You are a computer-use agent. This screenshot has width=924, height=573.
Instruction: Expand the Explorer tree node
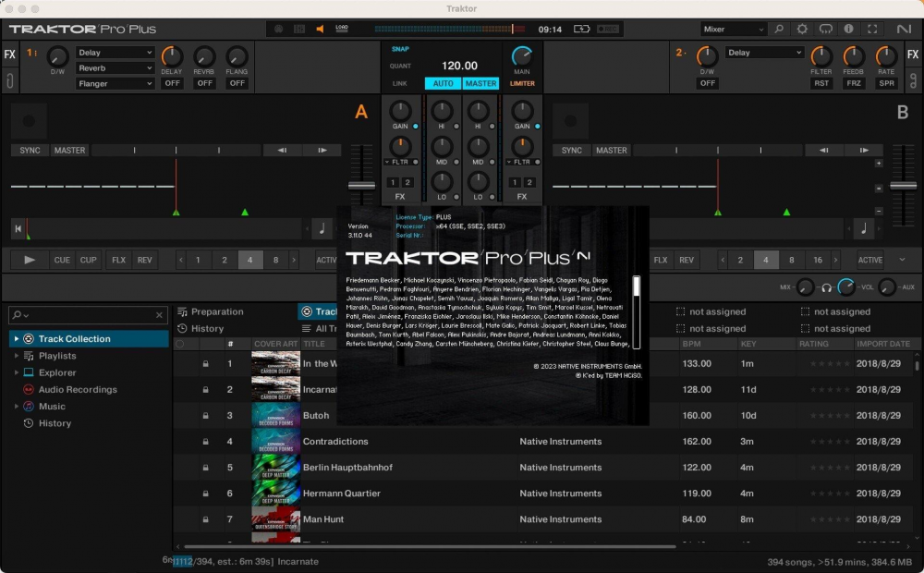click(16, 372)
